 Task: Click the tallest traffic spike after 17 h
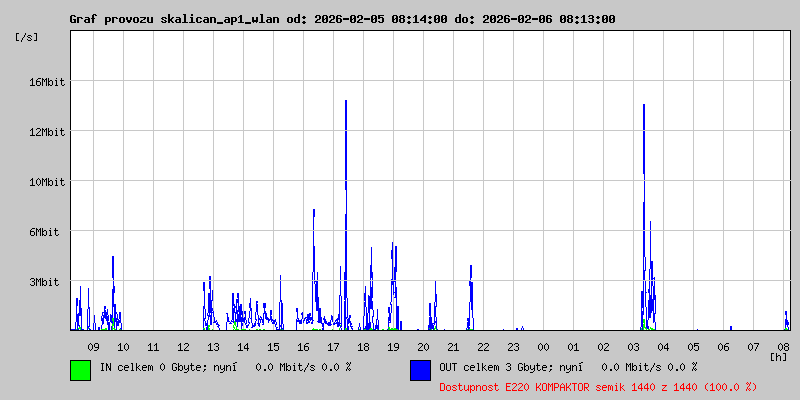coord(346,214)
